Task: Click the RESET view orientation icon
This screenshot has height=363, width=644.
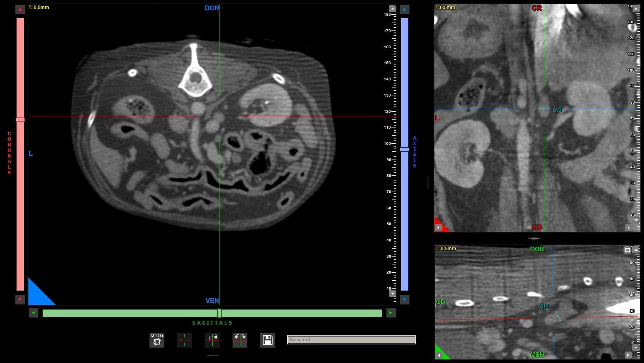Action: pos(157,340)
